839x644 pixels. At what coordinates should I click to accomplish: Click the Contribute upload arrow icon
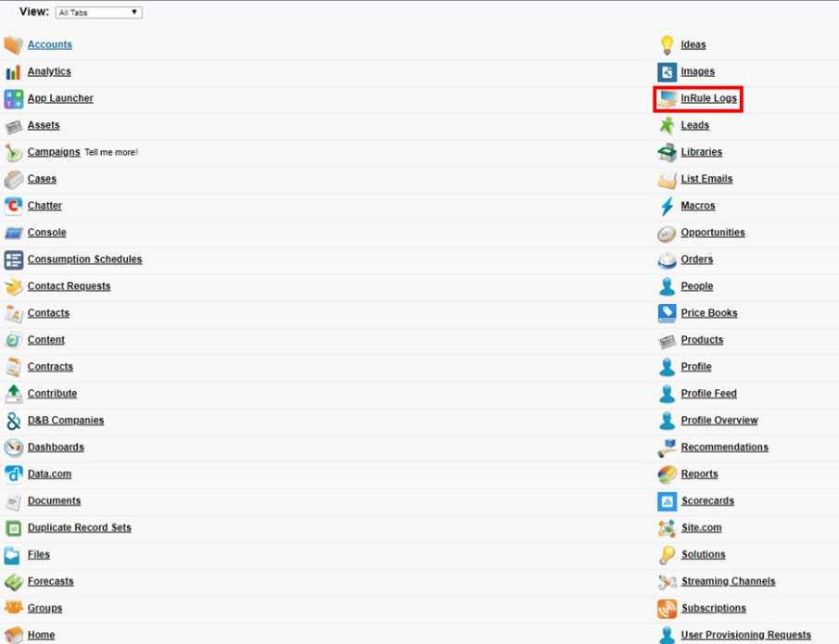[13, 394]
